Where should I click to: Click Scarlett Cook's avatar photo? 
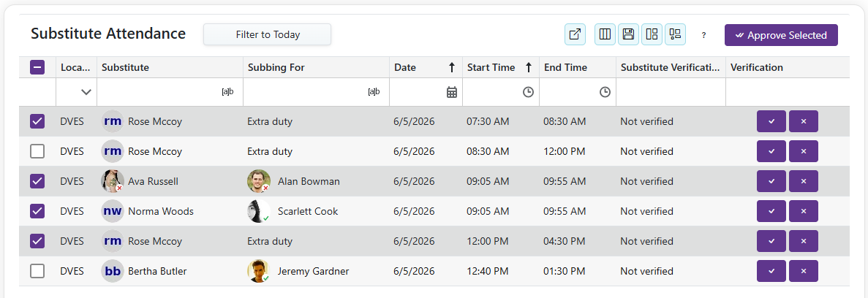pos(259,210)
